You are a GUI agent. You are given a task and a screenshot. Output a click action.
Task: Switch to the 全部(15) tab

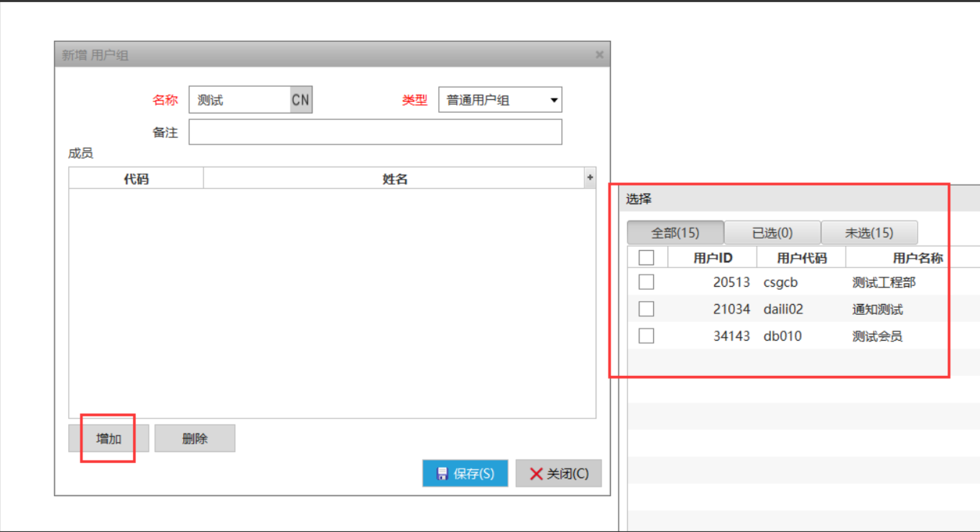coord(675,233)
